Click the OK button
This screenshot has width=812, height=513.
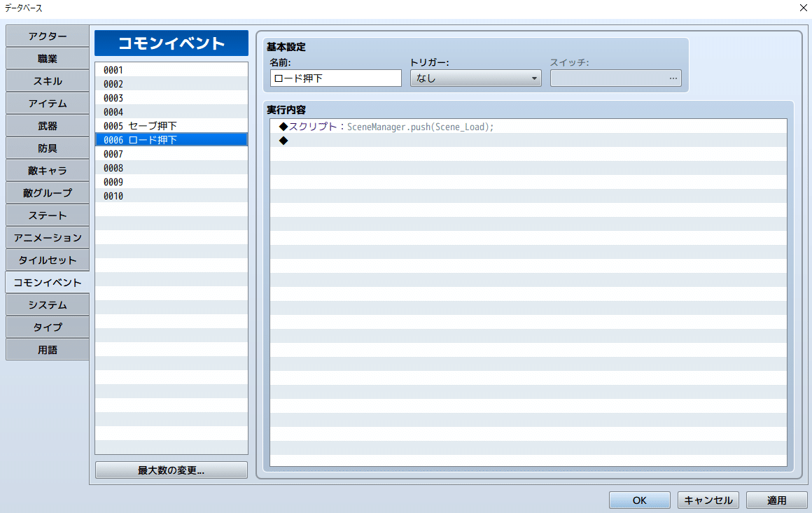[639, 500]
